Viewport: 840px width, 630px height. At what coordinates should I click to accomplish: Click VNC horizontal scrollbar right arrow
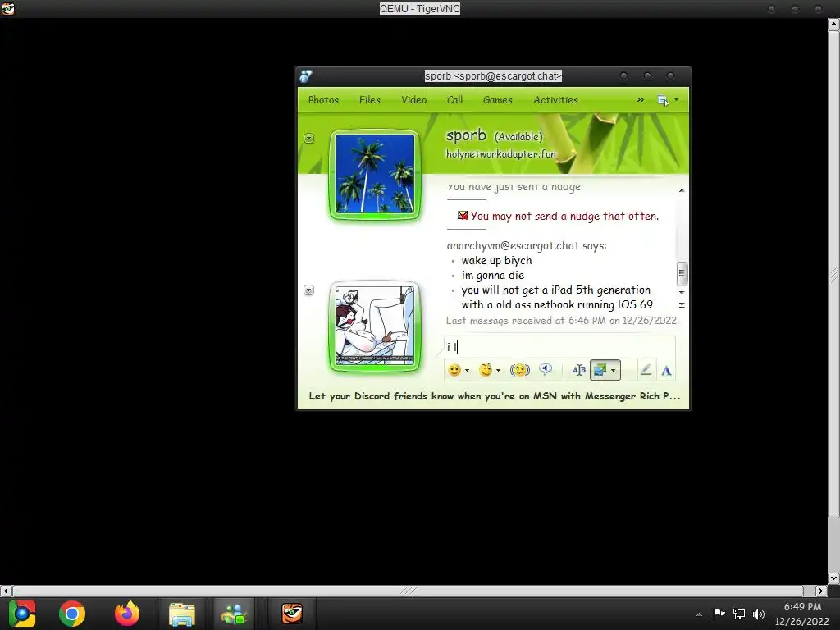pyautogui.click(x=820, y=591)
